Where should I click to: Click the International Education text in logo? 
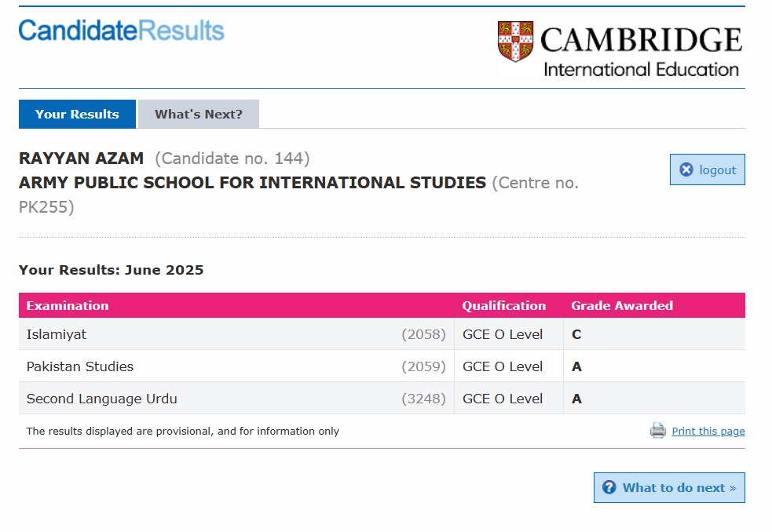pyautogui.click(x=641, y=69)
